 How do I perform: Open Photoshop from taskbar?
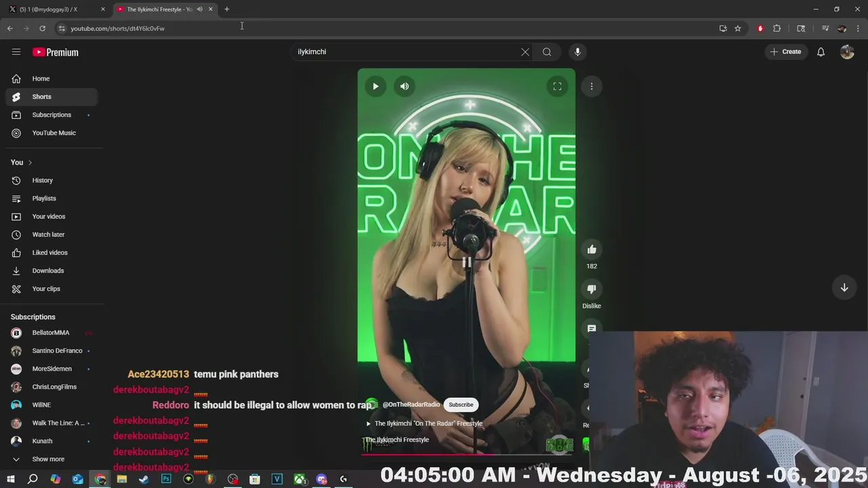[166, 479]
